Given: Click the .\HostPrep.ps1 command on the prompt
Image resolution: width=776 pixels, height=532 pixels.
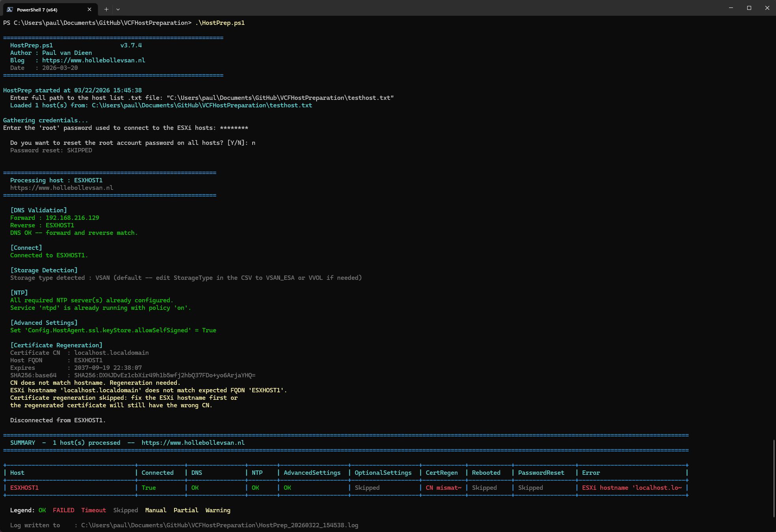Looking at the screenshot, I should point(220,23).
